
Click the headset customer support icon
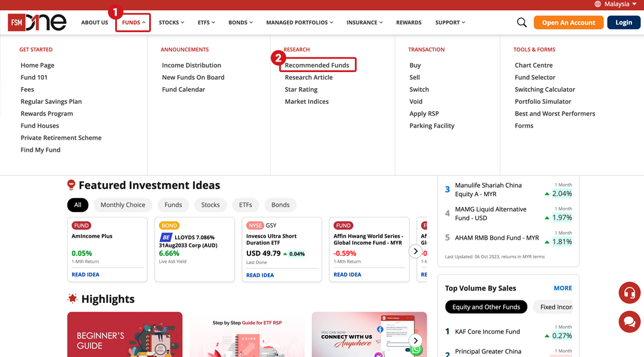(x=629, y=293)
